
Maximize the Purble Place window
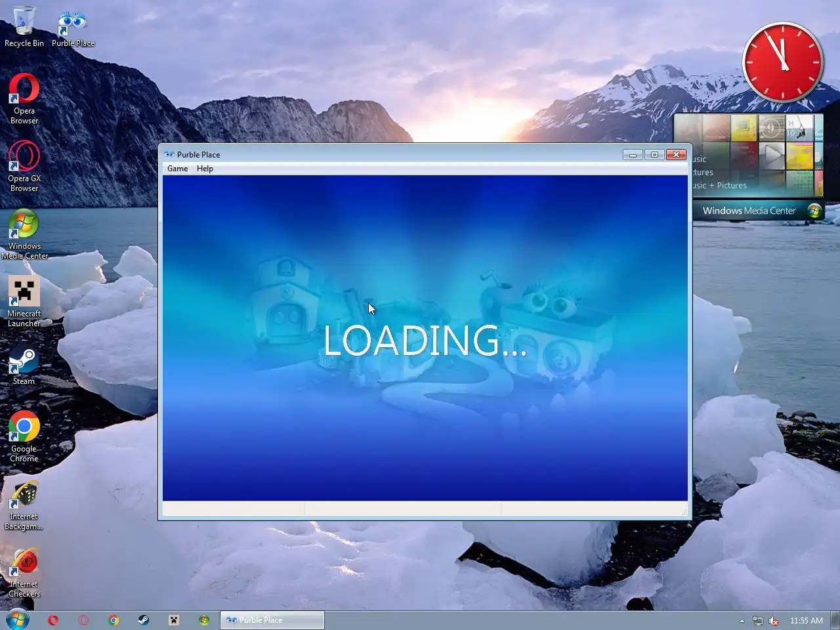(654, 155)
